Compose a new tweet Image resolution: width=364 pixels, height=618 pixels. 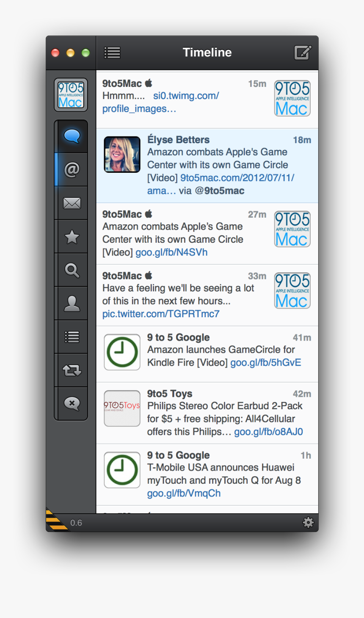pos(303,53)
